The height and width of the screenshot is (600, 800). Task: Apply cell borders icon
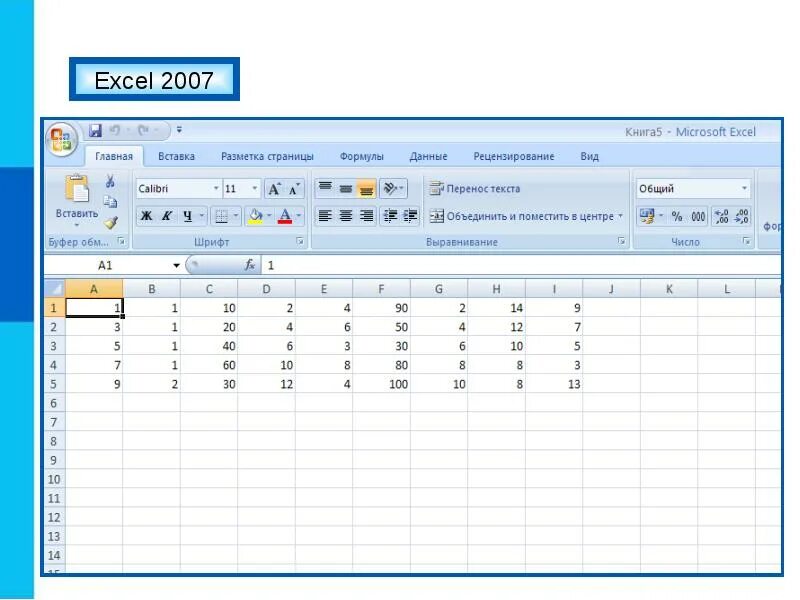(x=221, y=216)
